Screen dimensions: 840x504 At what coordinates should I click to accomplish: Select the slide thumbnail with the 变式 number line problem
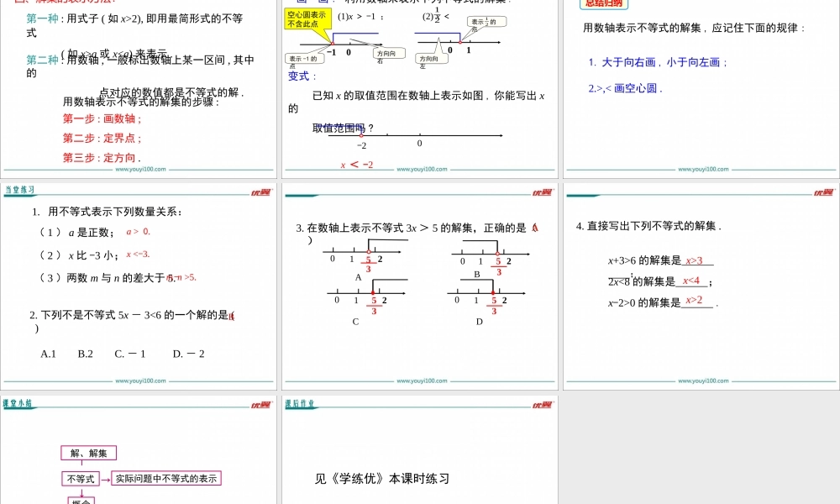[420, 88]
